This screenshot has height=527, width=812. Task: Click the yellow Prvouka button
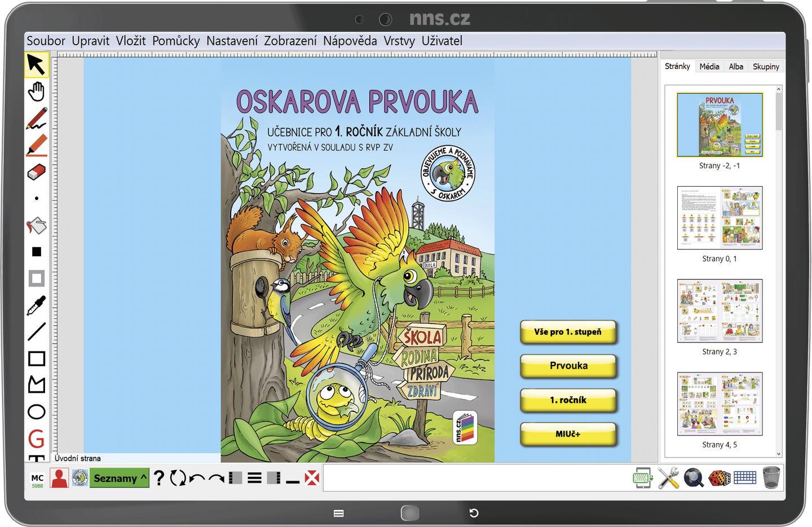point(568,366)
